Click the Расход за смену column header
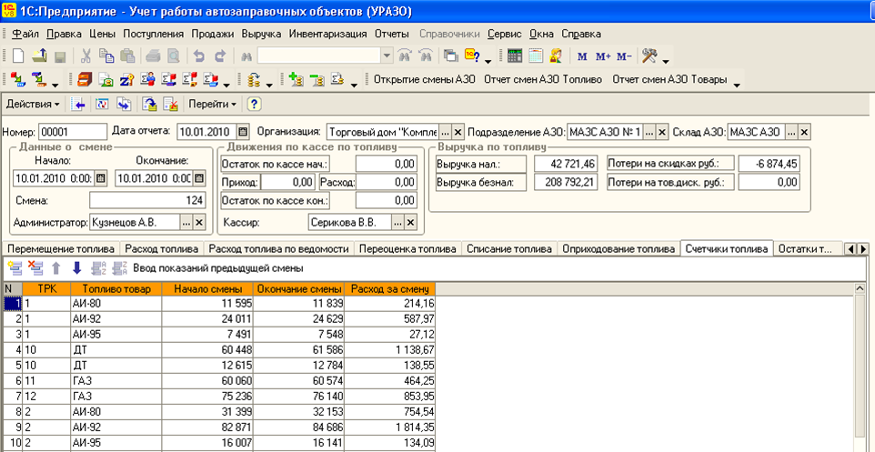 391,289
